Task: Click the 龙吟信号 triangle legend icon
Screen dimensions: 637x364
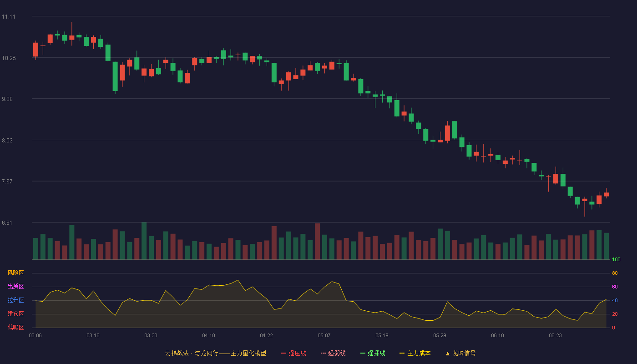Action: coord(447,353)
